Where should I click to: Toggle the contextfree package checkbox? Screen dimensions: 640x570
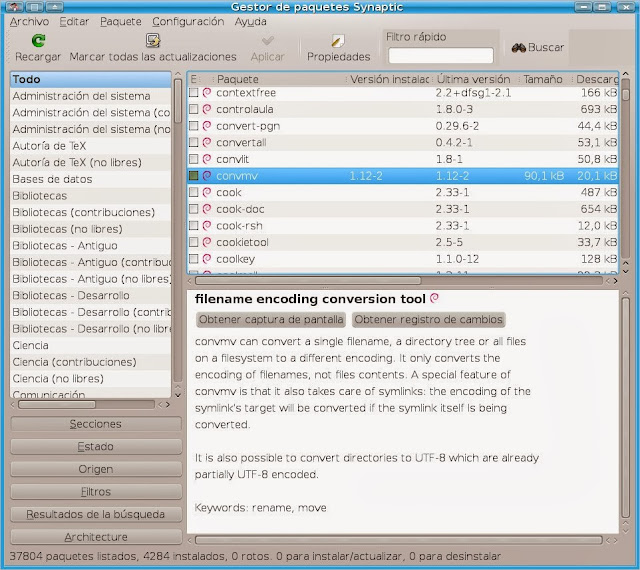tap(193, 93)
